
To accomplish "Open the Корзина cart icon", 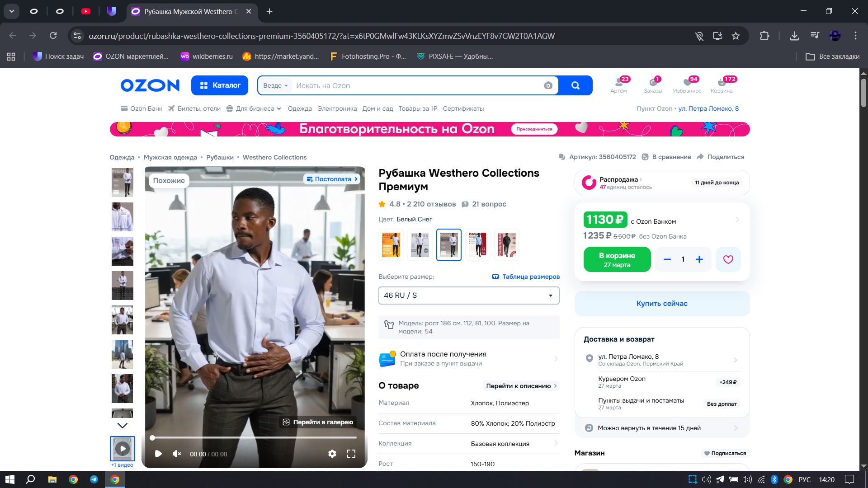I will coord(722,85).
